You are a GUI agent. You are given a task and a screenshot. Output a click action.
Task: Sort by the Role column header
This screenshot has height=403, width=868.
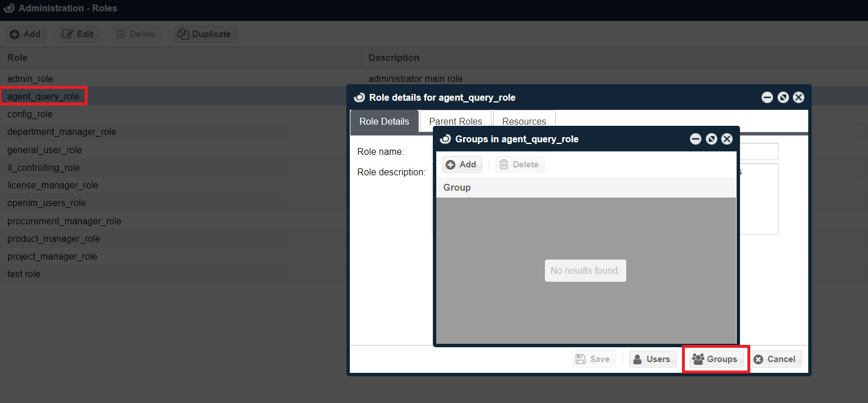click(18, 58)
